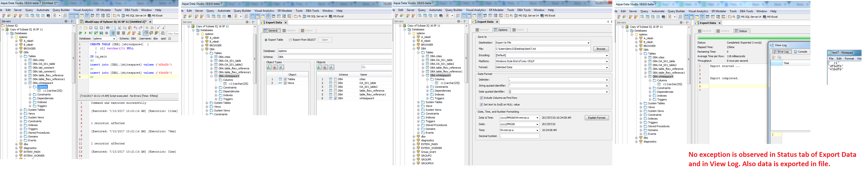Open the Date & Time format dropdown

click(x=519, y=118)
